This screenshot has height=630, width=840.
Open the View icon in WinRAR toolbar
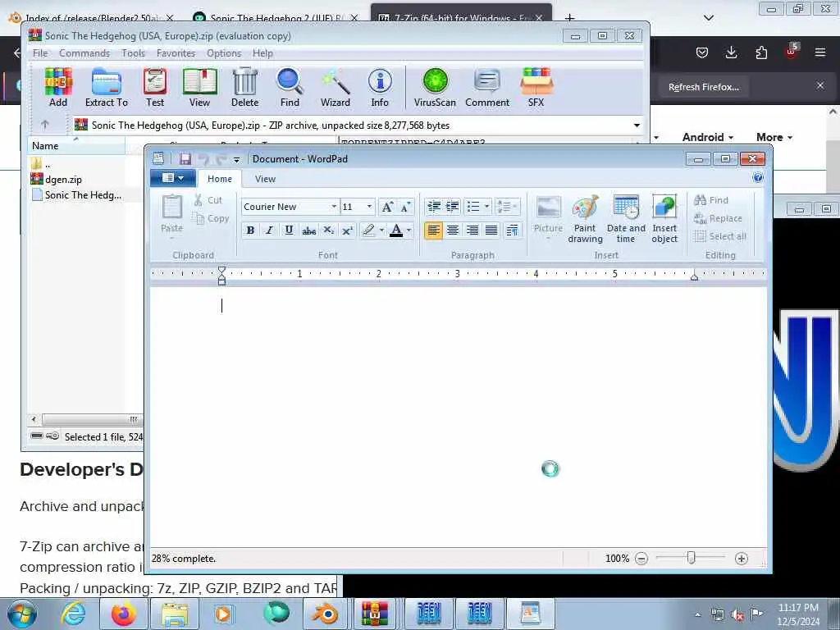click(x=199, y=87)
